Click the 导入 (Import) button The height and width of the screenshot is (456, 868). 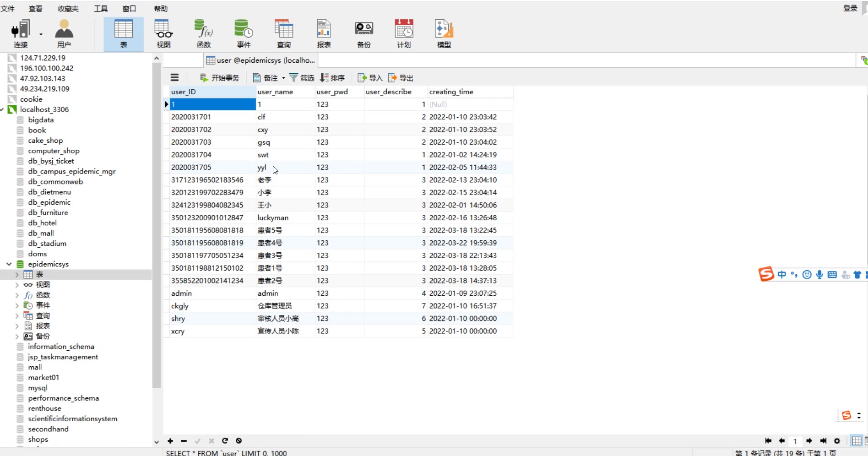[370, 78]
